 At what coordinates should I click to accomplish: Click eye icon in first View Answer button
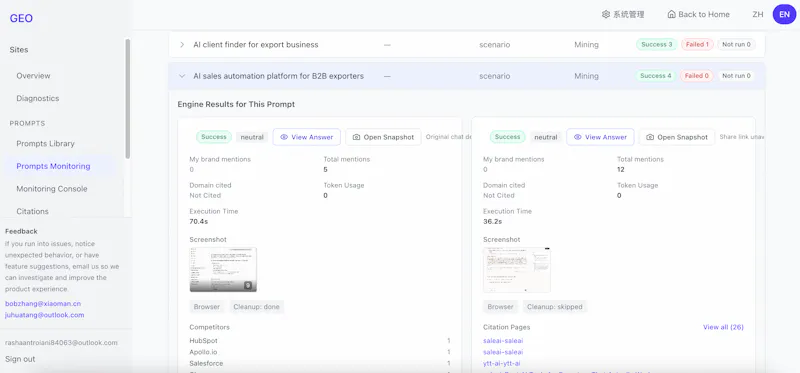tap(284, 137)
